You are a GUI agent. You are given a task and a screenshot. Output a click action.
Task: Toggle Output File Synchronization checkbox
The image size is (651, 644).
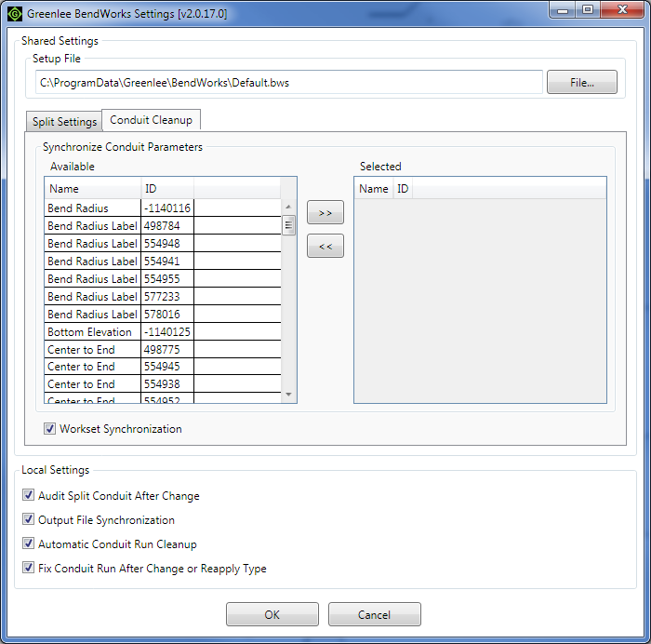click(28, 519)
